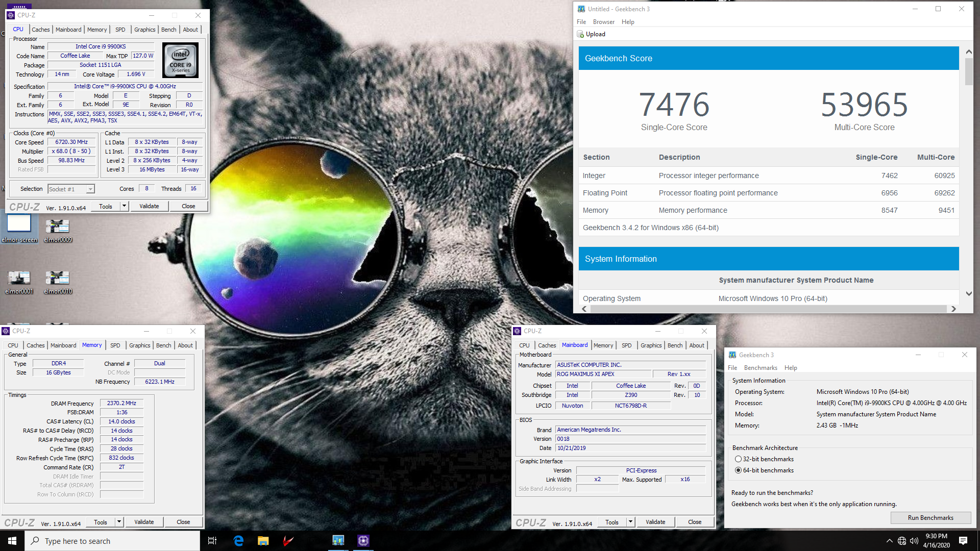This screenshot has height=551, width=980.
Task: Open Benchmarks menu in Geekbench 3
Action: (x=761, y=368)
